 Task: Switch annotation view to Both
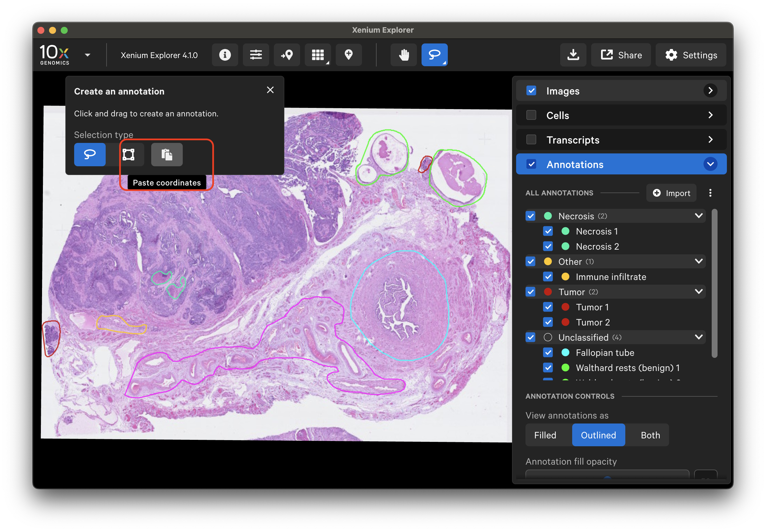(650, 435)
